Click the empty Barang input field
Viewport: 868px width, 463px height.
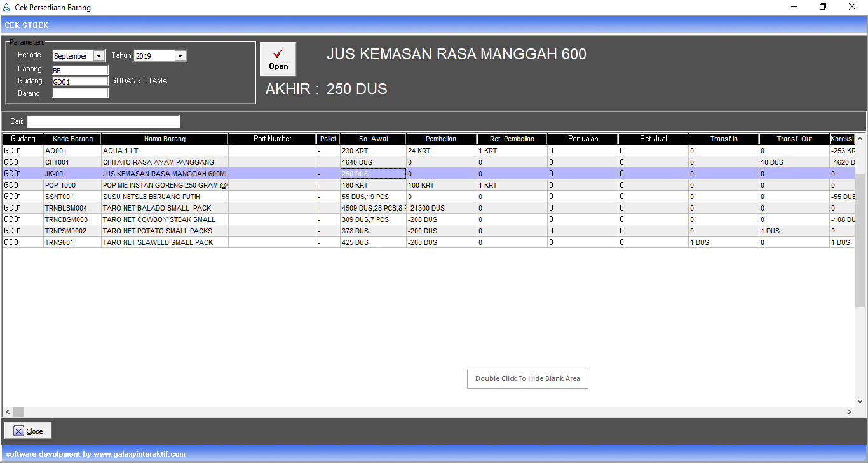[x=80, y=93]
